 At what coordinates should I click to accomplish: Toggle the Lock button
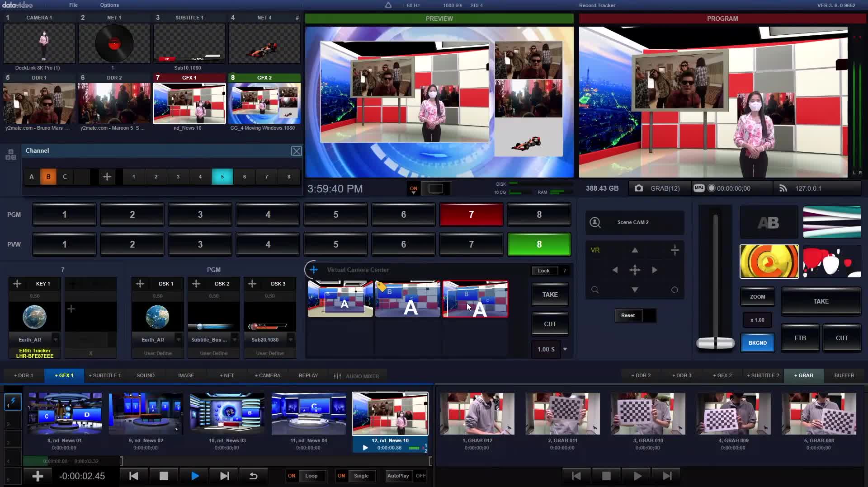(x=544, y=271)
